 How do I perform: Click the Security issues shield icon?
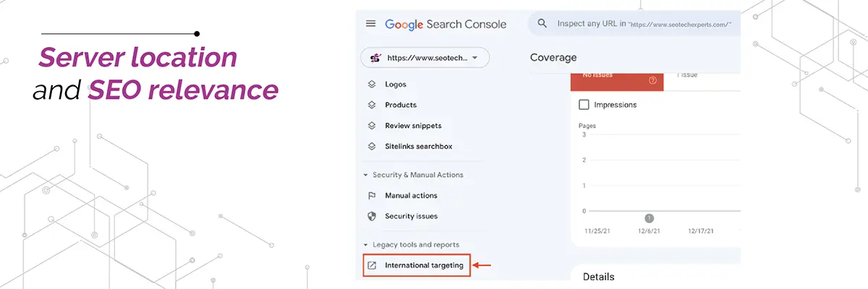pyautogui.click(x=372, y=216)
